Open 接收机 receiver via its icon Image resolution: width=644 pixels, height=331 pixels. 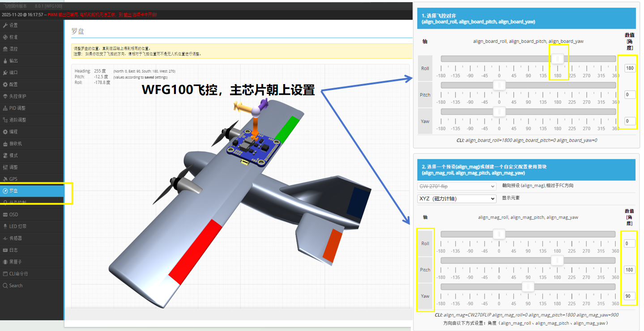pyautogui.click(x=5, y=144)
